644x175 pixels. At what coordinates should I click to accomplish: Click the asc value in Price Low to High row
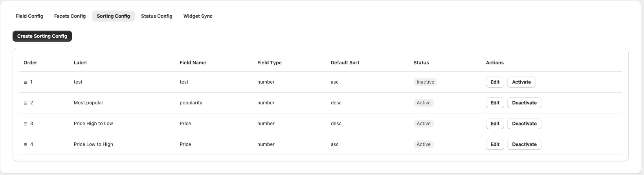(x=335, y=144)
